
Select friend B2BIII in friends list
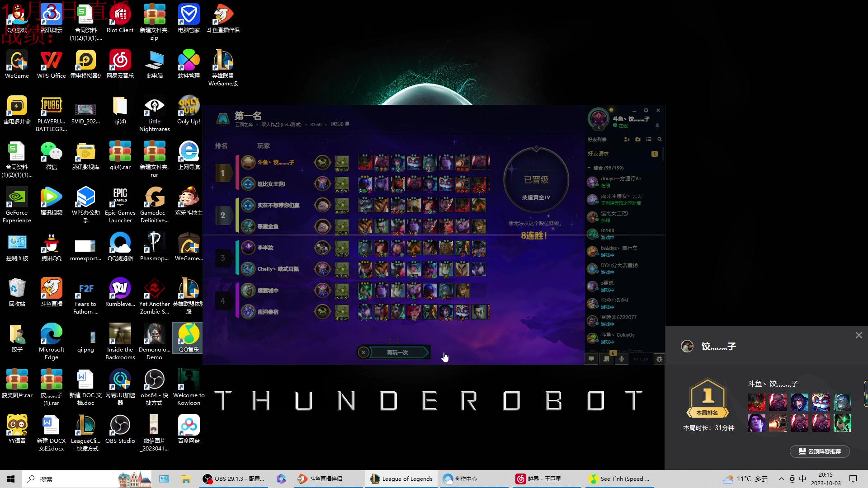(x=623, y=234)
